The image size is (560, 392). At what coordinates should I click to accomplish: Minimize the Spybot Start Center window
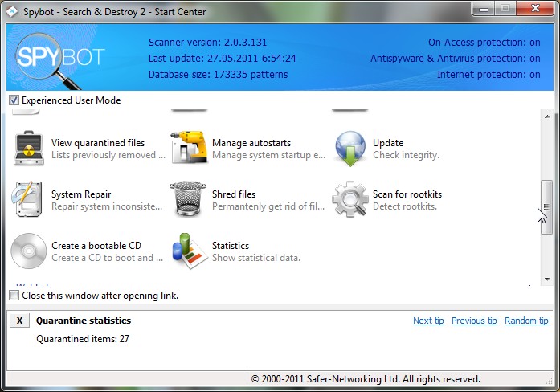[484, 9]
